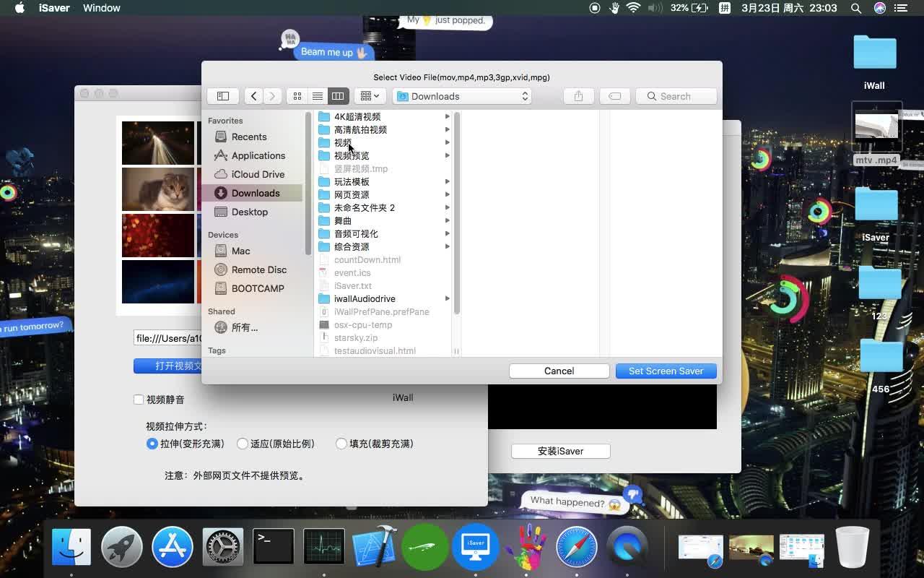The image size is (924, 578).
Task: Select the 适应(原始比例) stretch option
Action: 242,444
